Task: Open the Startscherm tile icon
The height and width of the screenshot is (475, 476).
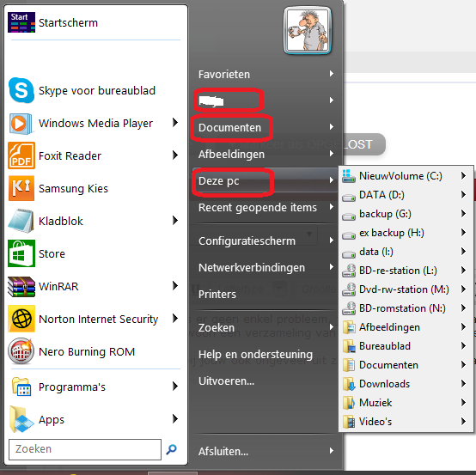Action: pos(21,22)
